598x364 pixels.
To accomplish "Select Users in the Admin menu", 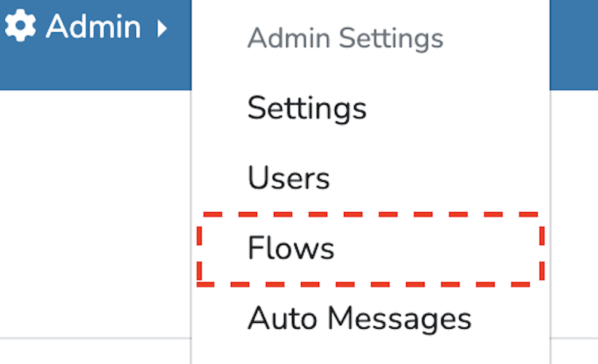I will 289,178.
